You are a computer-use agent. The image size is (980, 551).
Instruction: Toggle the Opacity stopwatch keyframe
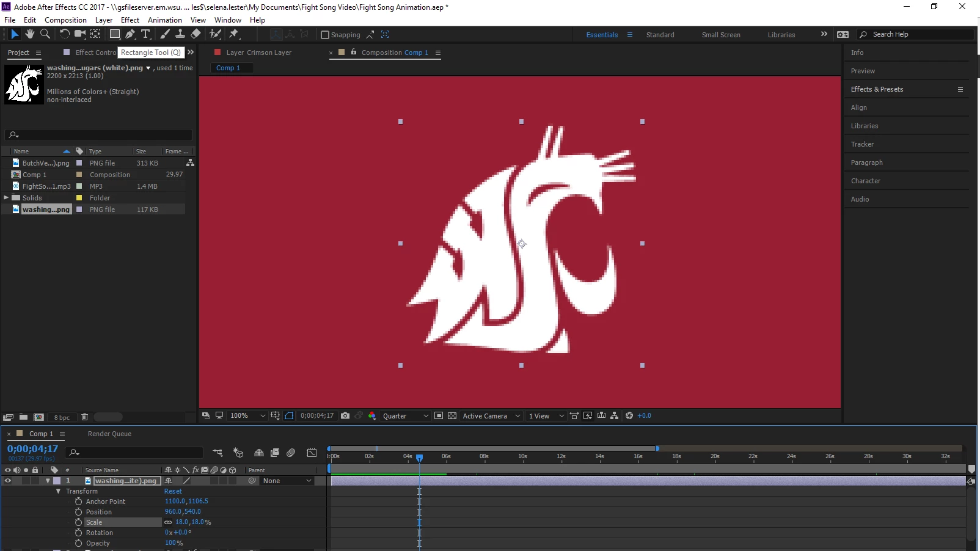click(78, 543)
